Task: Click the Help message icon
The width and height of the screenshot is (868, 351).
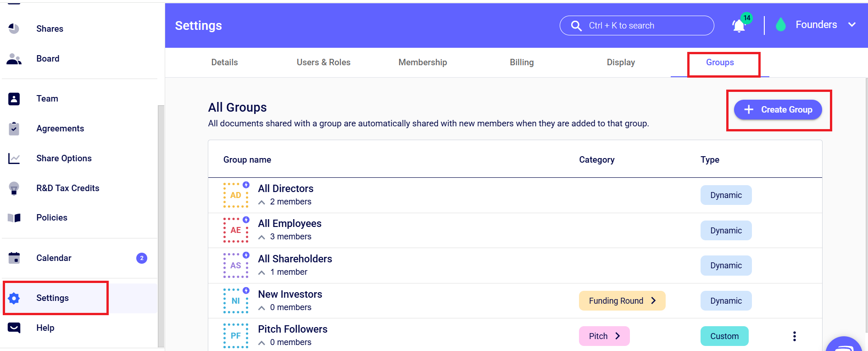Action: tap(14, 328)
